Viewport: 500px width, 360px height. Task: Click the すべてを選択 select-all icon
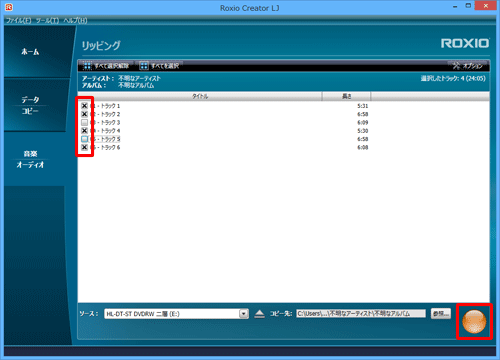[x=144, y=66]
